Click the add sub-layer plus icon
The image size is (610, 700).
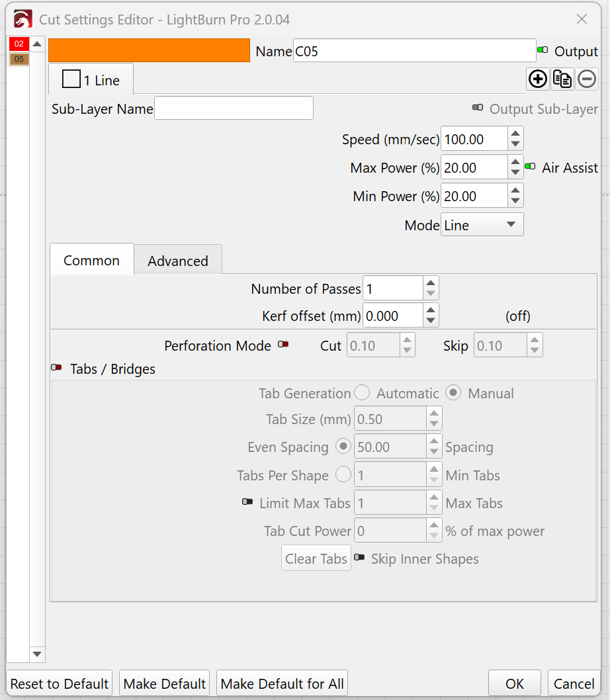pos(538,79)
